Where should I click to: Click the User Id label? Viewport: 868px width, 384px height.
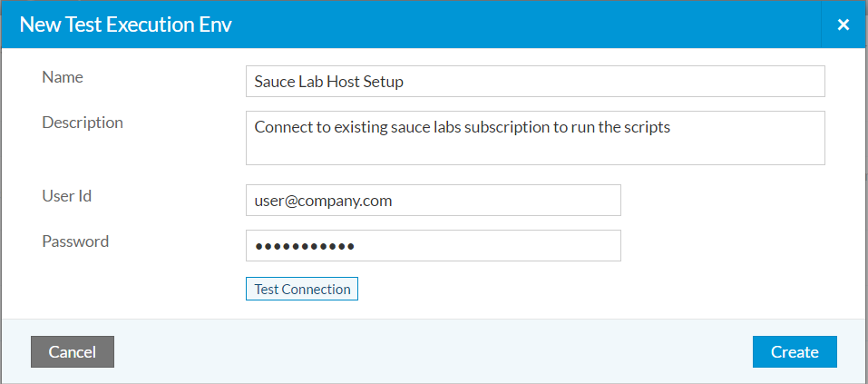[66, 195]
